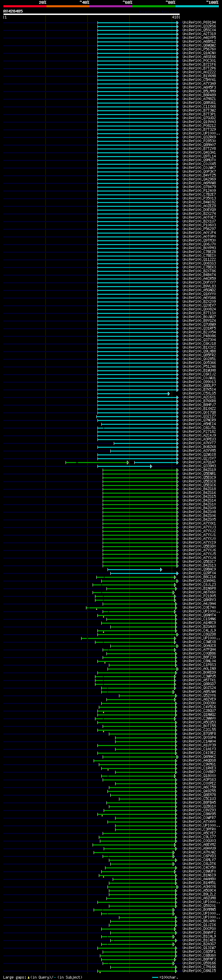Click the cyan ~100% identity legend bar

[x=197, y=6]
